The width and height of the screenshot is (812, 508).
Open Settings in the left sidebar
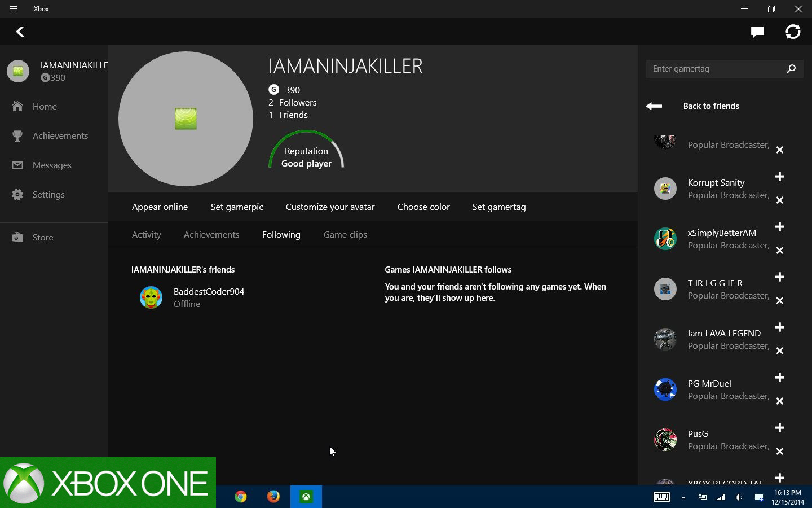(x=48, y=195)
